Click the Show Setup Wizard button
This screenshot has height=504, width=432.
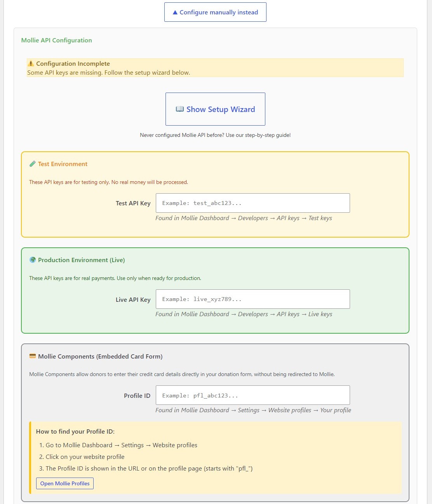pyautogui.click(x=215, y=109)
